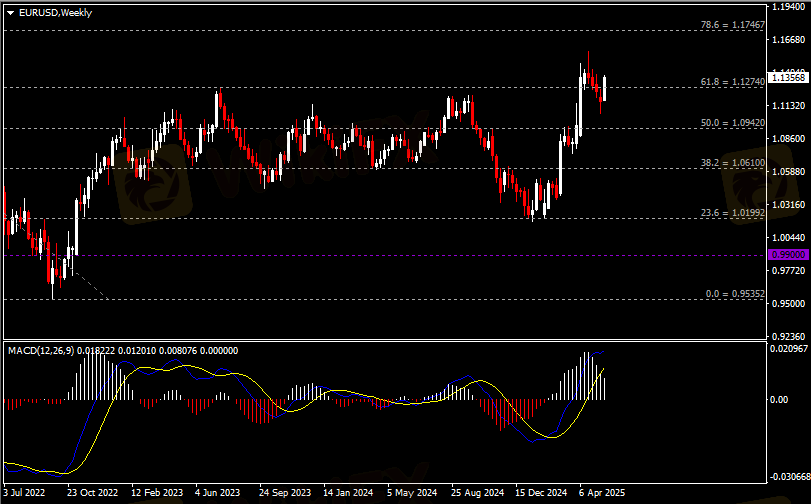
Task: Select the 0.0 = 0.95352 Fibonacci label
Action: tap(735, 294)
